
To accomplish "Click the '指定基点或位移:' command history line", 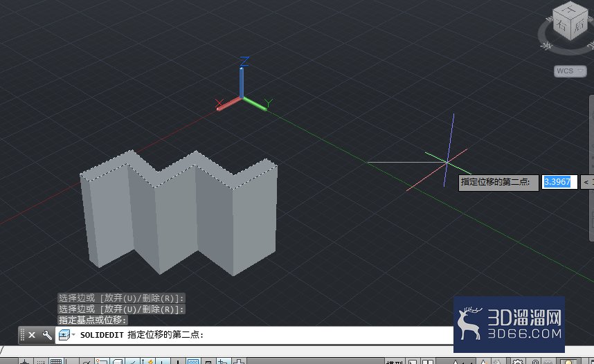I will 93,320.
